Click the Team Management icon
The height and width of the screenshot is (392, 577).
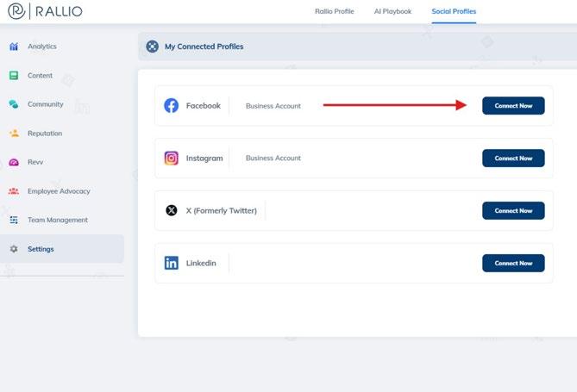14,220
